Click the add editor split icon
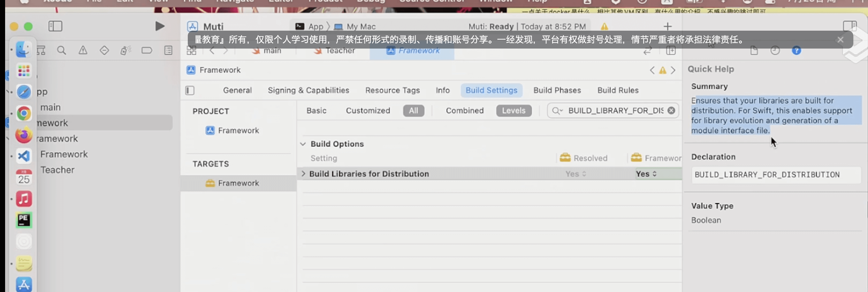The width and height of the screenshot is (868, 292). pos(671,50)
